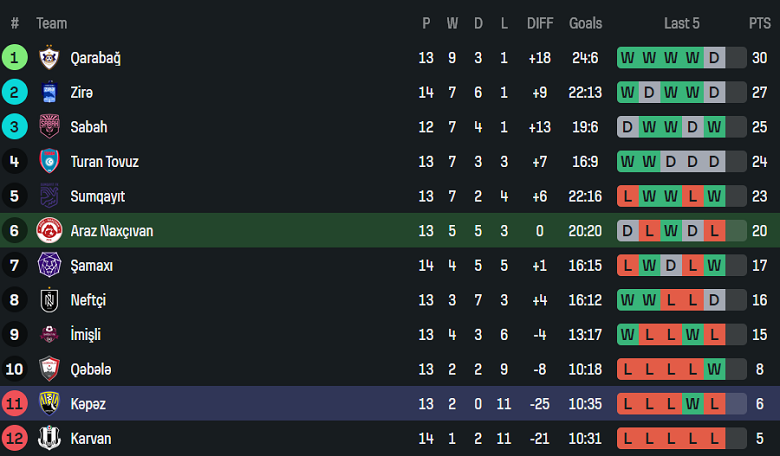The width and height of the screenshot is (780, 456).
Task: Click the Zirə team logo
Action: point(49,93)
